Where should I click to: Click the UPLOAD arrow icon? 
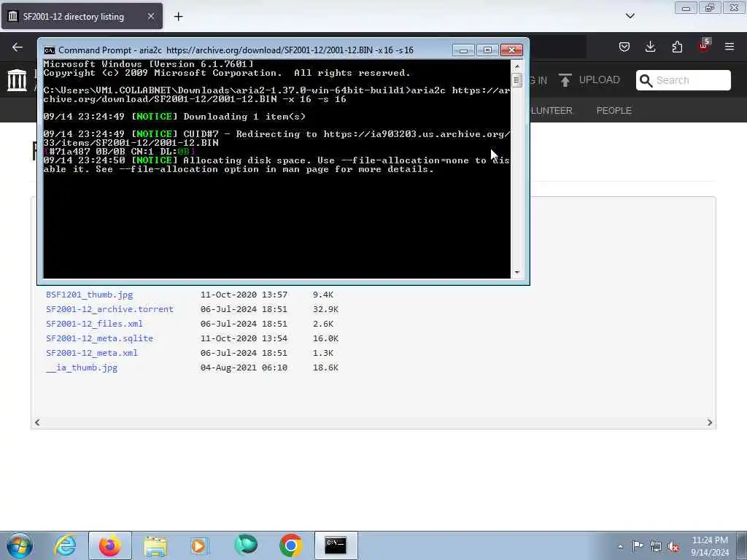pyautogui.click(x=565, y=80)
